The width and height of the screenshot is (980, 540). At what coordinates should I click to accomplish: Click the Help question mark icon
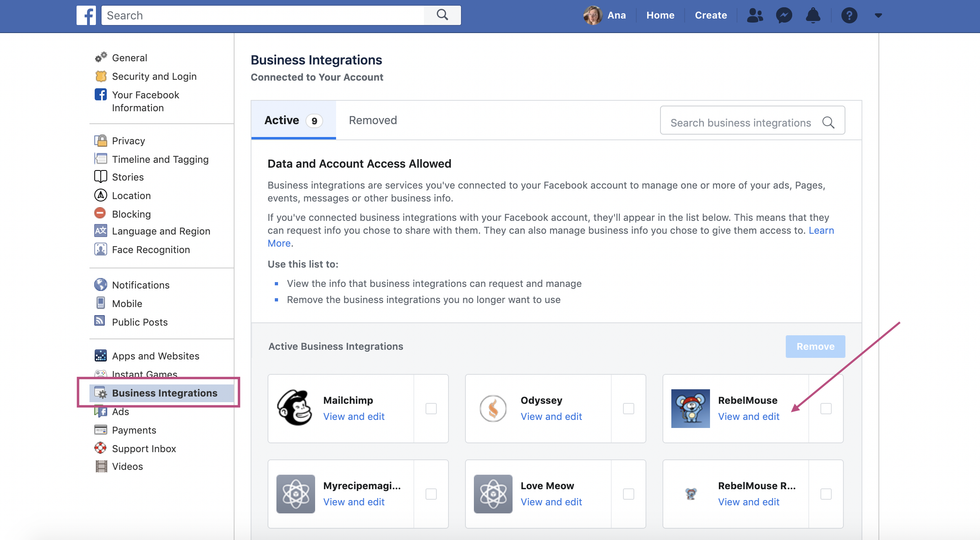coord(849,15)
